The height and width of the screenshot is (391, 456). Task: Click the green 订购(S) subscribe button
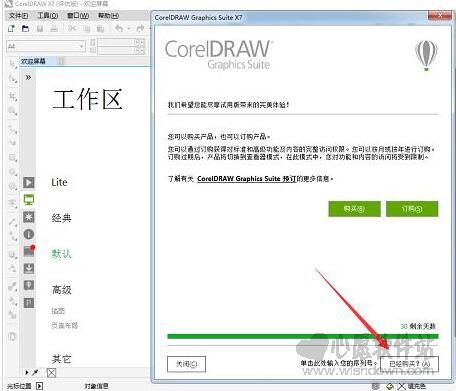[412, 209]
